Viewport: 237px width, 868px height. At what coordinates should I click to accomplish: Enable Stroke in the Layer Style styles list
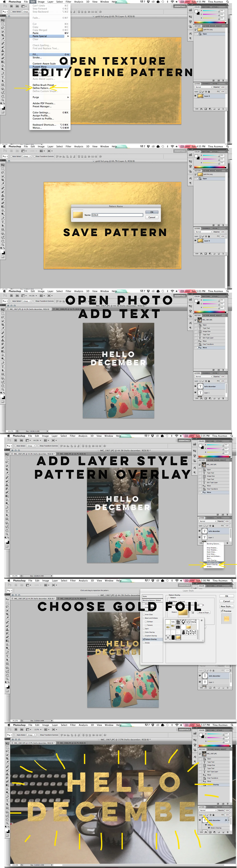[144, 643]
